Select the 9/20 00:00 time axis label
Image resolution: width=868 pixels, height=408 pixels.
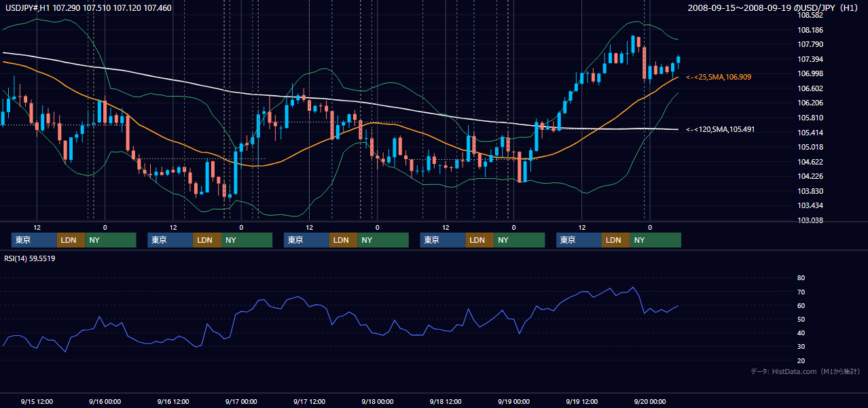click(x=650, y=401)
